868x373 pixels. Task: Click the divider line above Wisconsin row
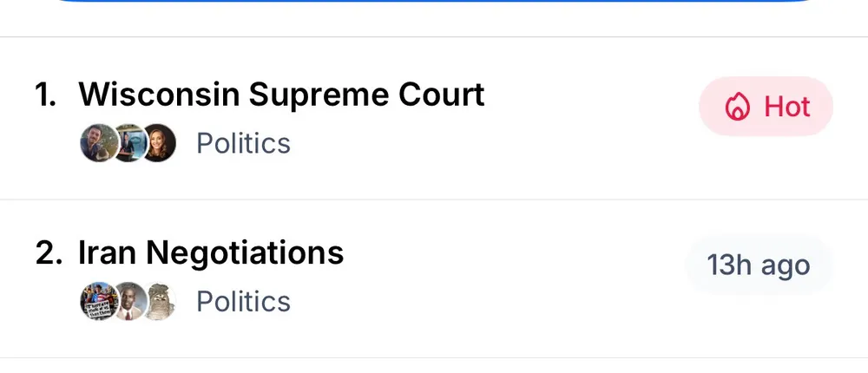tap(434, 37)
